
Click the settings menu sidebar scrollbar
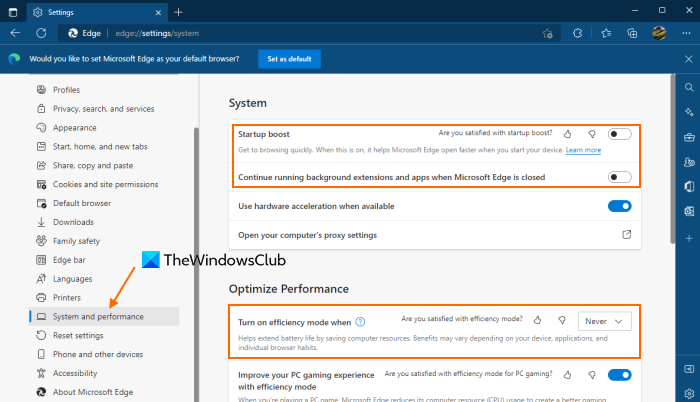[196, 264]
